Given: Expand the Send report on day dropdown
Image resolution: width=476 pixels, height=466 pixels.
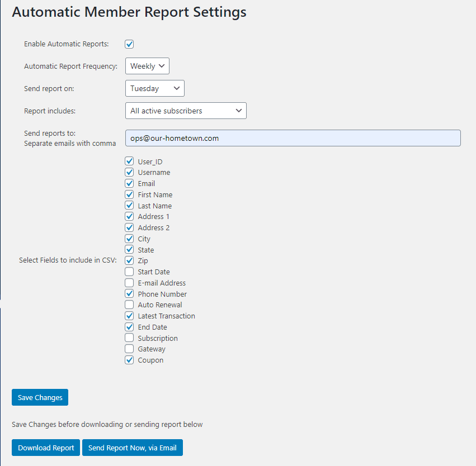Looking at the screenshot, I should tap(155, 88).
